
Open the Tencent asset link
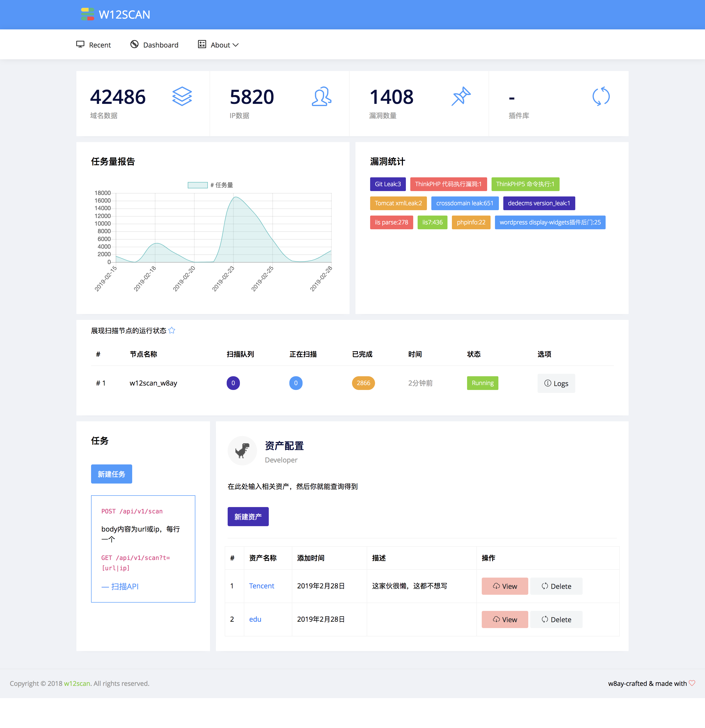click(261, 586)
